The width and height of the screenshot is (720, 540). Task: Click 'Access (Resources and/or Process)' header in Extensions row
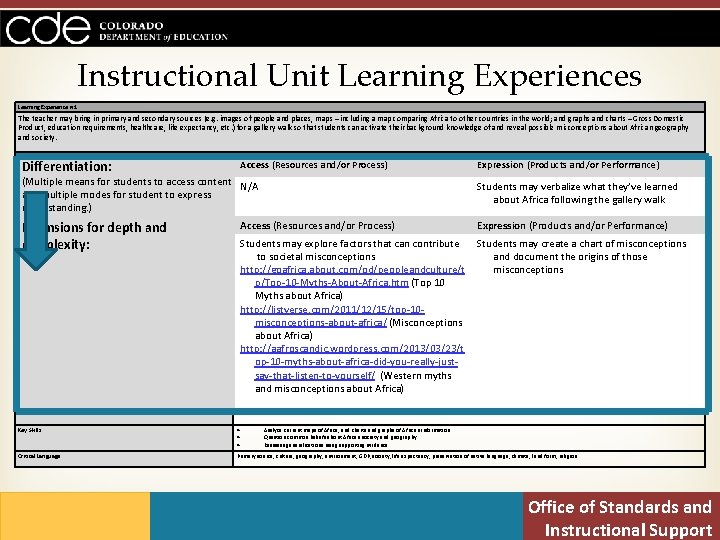pyautogui.click(x=317, y=225)
